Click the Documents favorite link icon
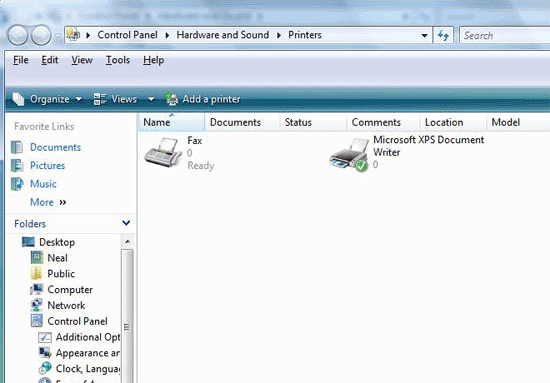 click(17, 147)
